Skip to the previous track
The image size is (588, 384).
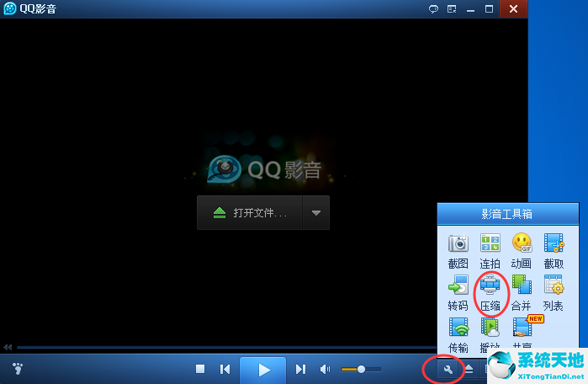click(225, 369)
